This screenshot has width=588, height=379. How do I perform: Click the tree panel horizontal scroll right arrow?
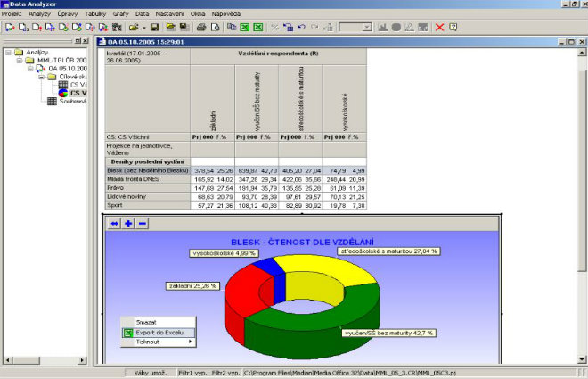click(x=83, y=360)
